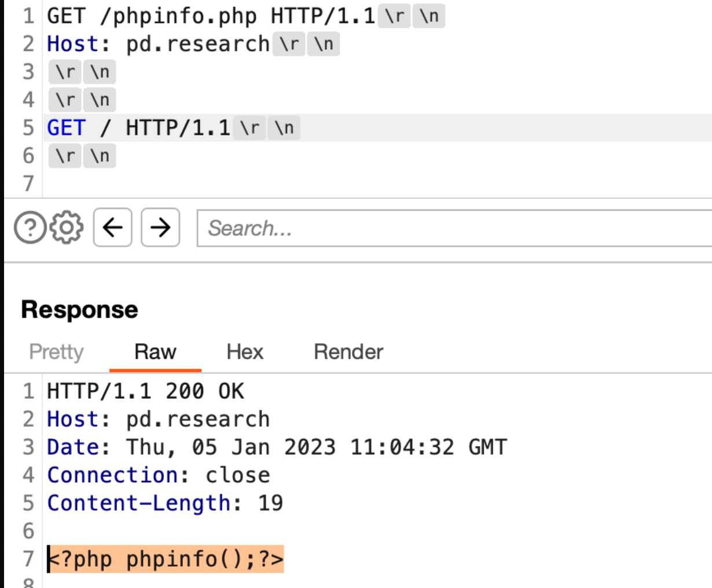
Task: Click the highlighted GET / HTTP/1.1 line
Action: pyautogui.click(x=139, y=128)
